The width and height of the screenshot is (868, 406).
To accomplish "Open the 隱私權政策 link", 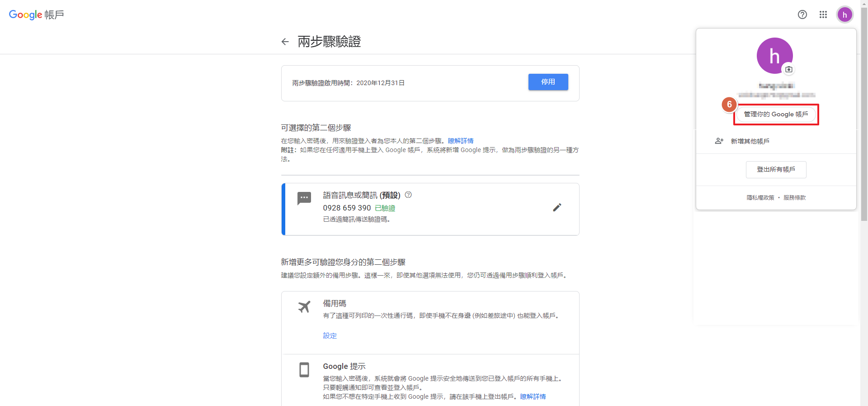I will pos(760,198).
